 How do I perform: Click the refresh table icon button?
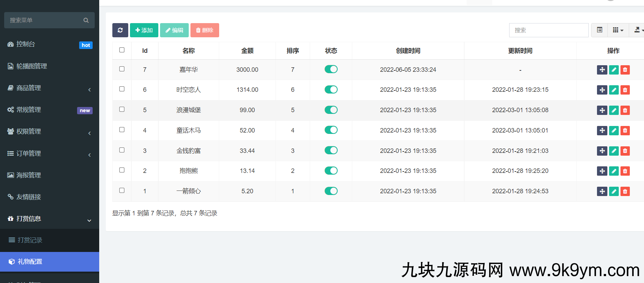tap(120, 30)
